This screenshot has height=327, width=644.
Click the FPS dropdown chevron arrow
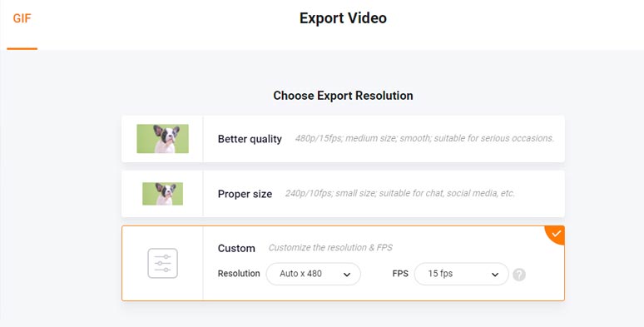(495, 275)
